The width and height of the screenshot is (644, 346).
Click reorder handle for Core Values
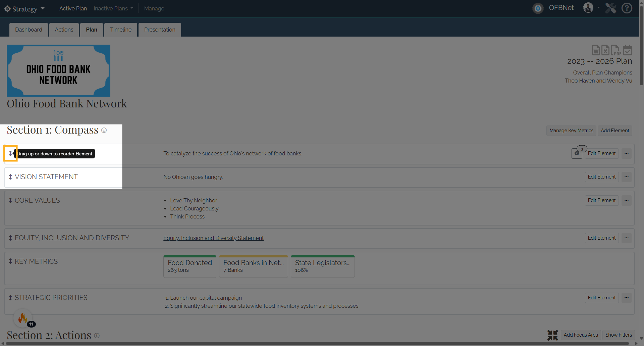[10, 200]
